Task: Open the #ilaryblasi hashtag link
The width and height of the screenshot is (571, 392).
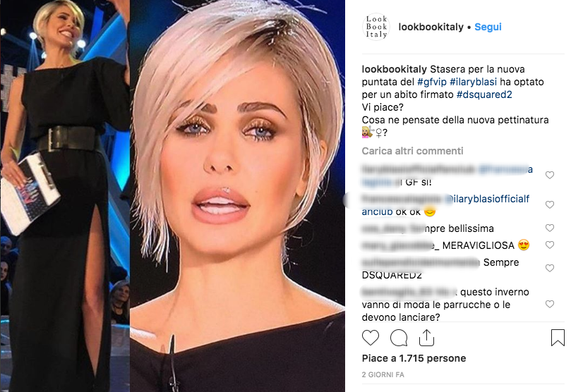Action: (473, 82)
